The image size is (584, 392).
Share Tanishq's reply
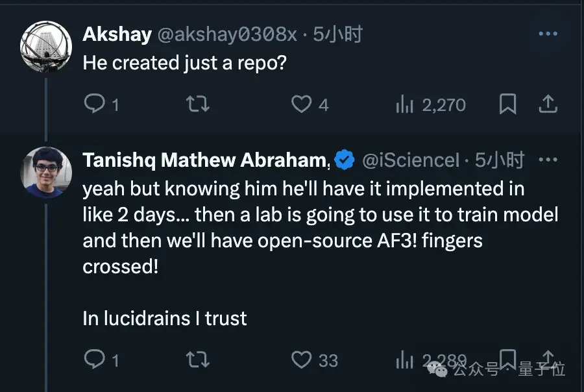pyautogui.click(x=548, y=359)
